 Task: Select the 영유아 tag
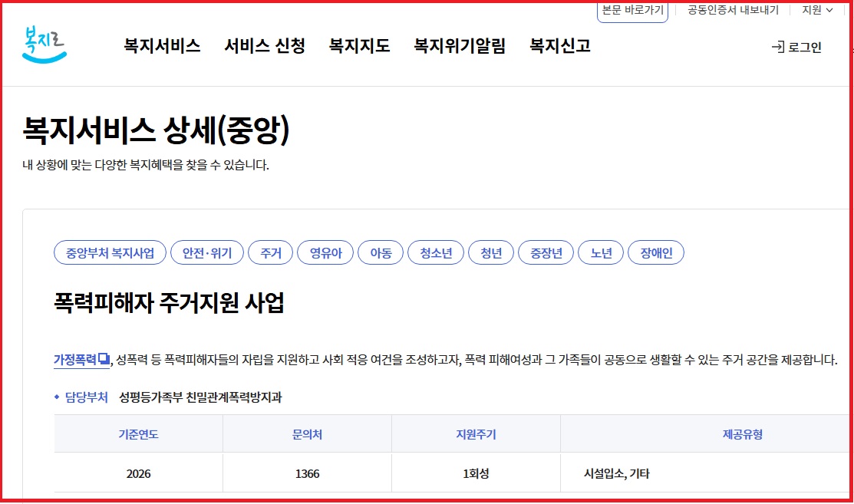pos(325,252)
